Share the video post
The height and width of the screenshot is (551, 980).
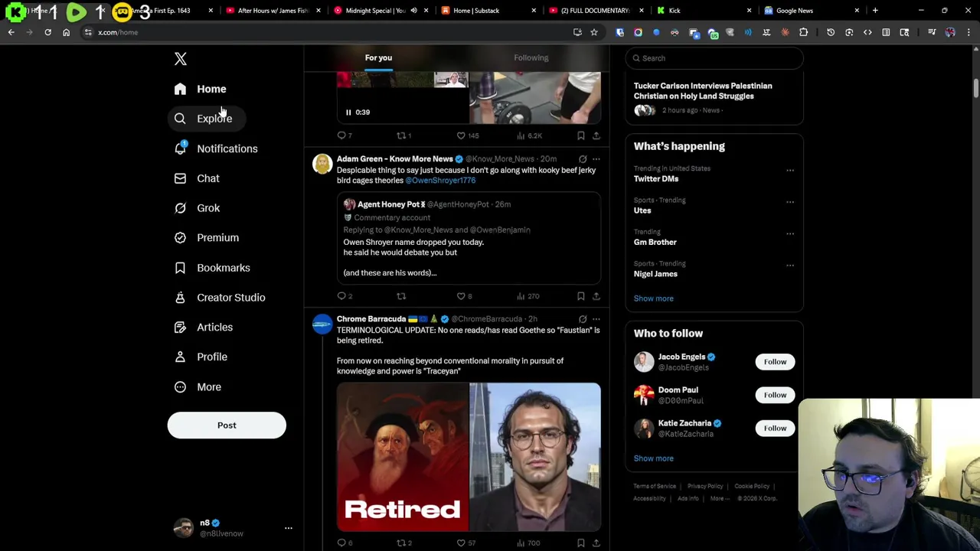[596, 135]
